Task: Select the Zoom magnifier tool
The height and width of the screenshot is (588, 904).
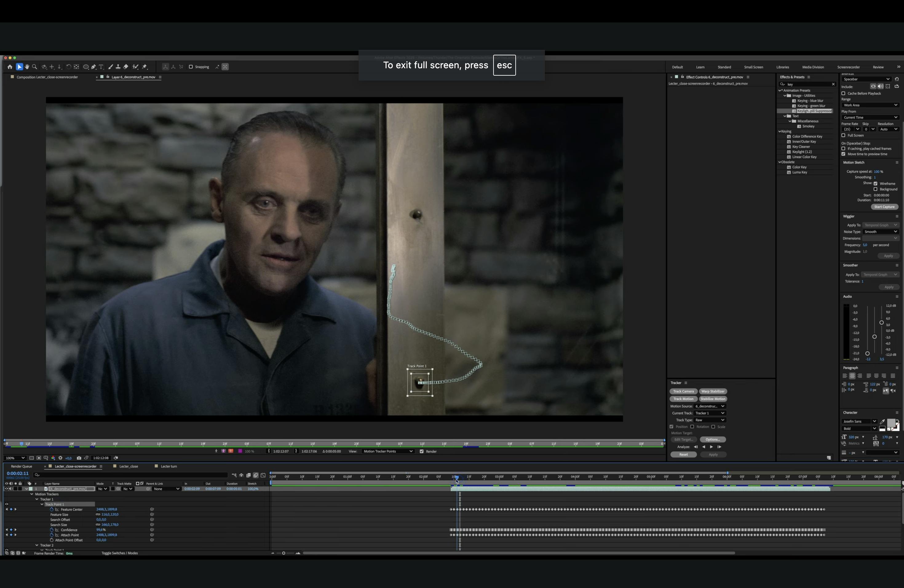Action: (x=34, y=67)
